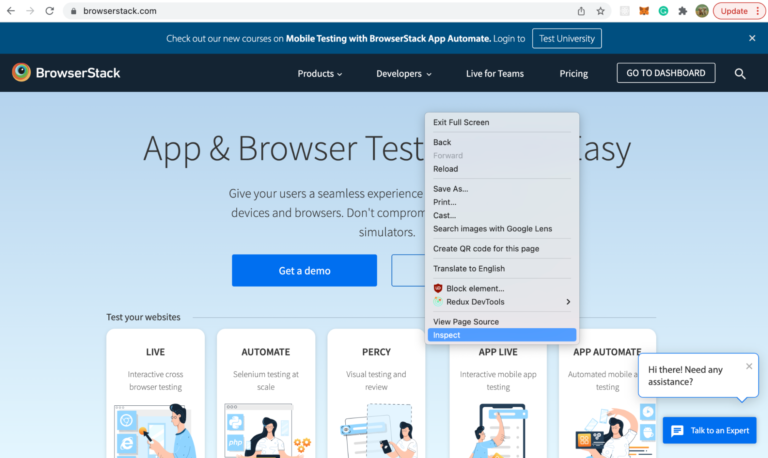Screen dimensions: 768x458
Task: Open the Chrome profile avatar
Action: [x=702, y=11]
